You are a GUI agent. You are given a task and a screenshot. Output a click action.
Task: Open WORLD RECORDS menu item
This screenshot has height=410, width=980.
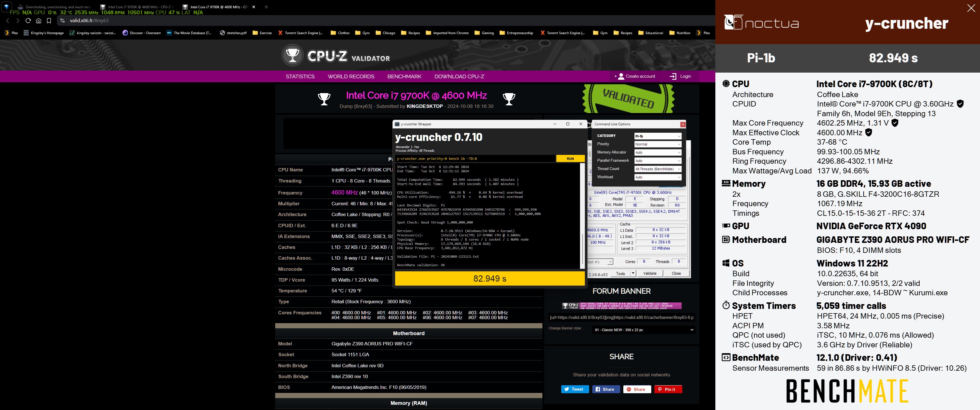pyautogui.click(x=351, y=76)
